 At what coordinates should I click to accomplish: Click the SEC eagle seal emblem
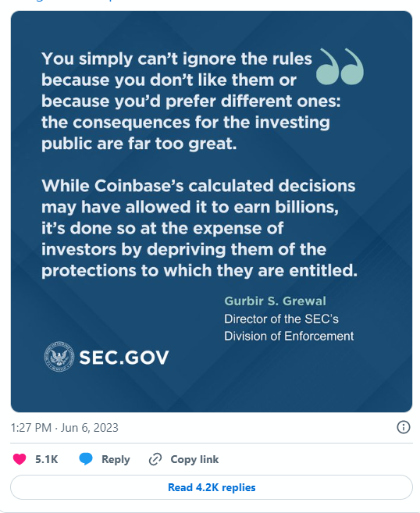(59, 357)
